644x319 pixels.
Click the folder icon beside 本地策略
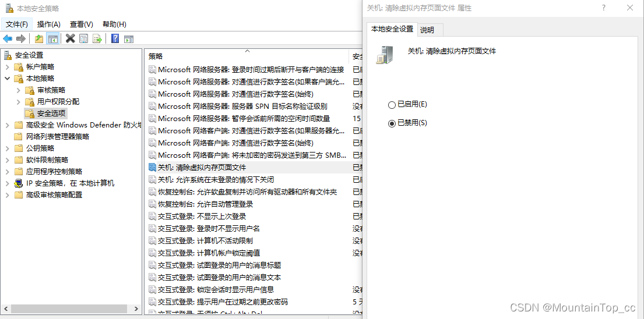[x=19, y=79]
